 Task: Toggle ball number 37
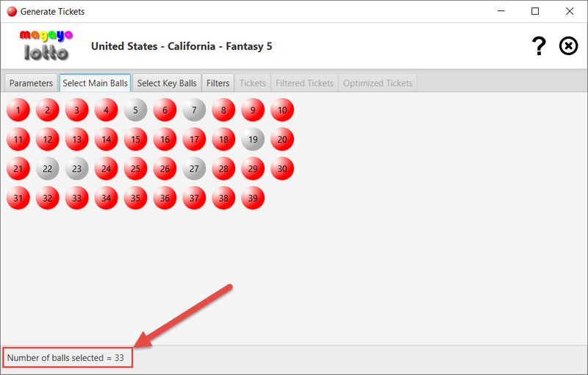tap(194, 198)
